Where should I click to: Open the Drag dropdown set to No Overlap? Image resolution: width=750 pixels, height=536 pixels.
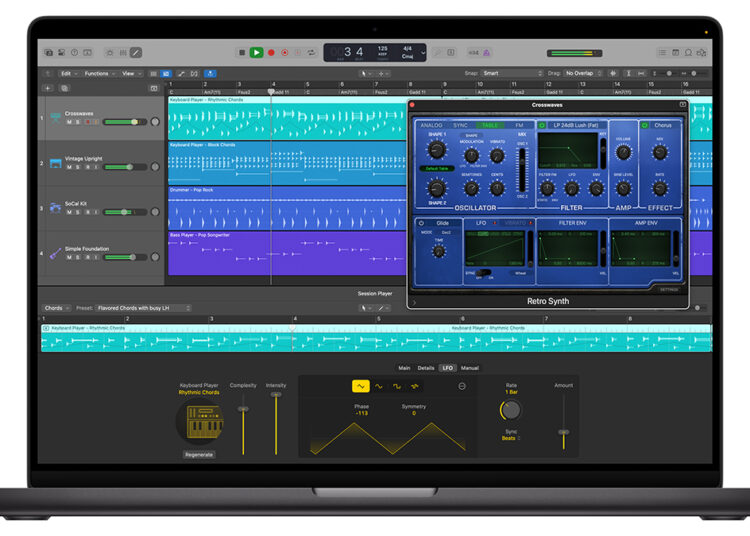click(582, 73)
